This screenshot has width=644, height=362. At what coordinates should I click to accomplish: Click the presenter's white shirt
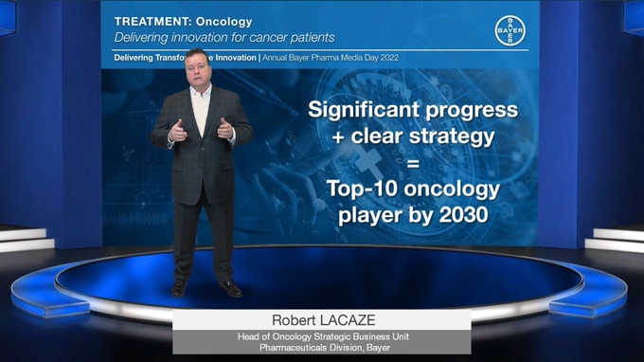[x=201, y=109]
